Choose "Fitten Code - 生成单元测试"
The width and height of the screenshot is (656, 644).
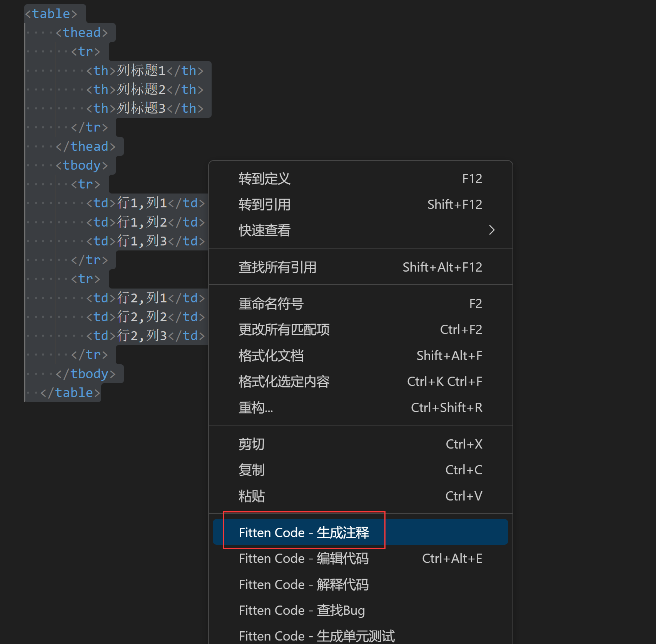(317, 636)
